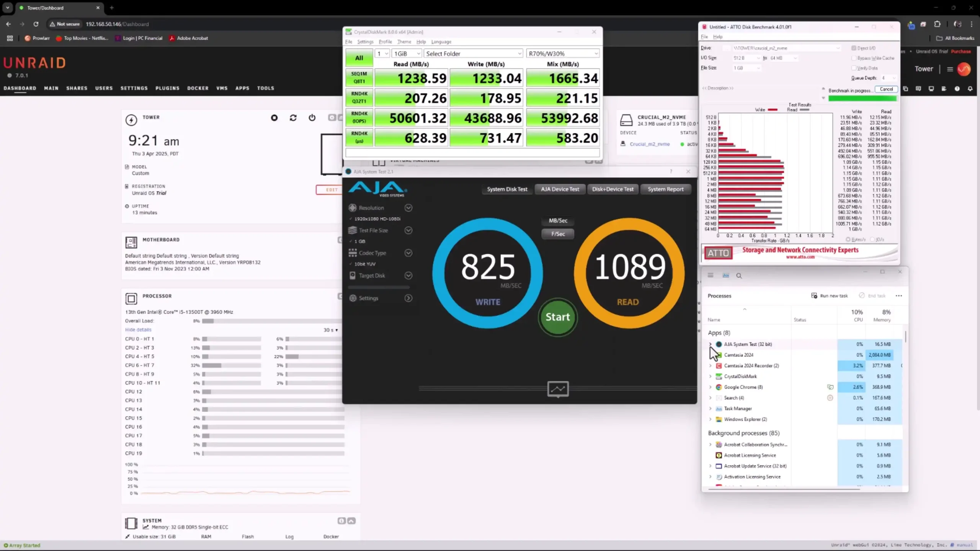Viewport: 980px width, 551px height.
Task: Run SEQ1M Q8T1 test
Action: tap(359, 78)
